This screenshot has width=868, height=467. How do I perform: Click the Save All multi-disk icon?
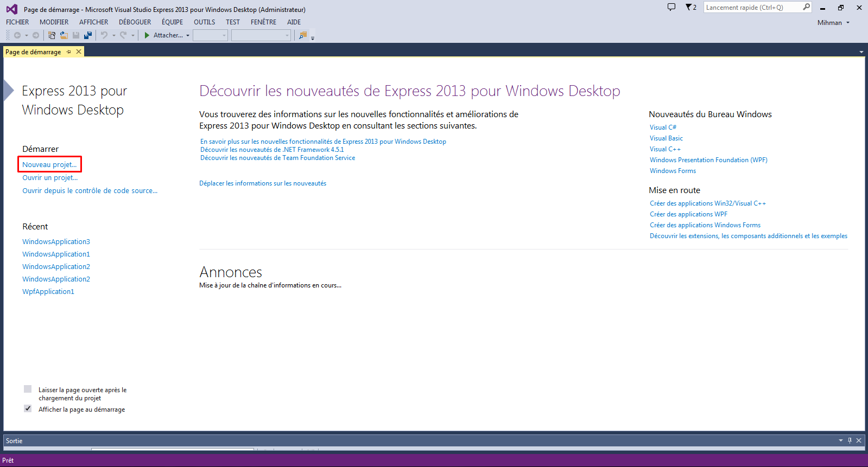[x=87, y=35]
